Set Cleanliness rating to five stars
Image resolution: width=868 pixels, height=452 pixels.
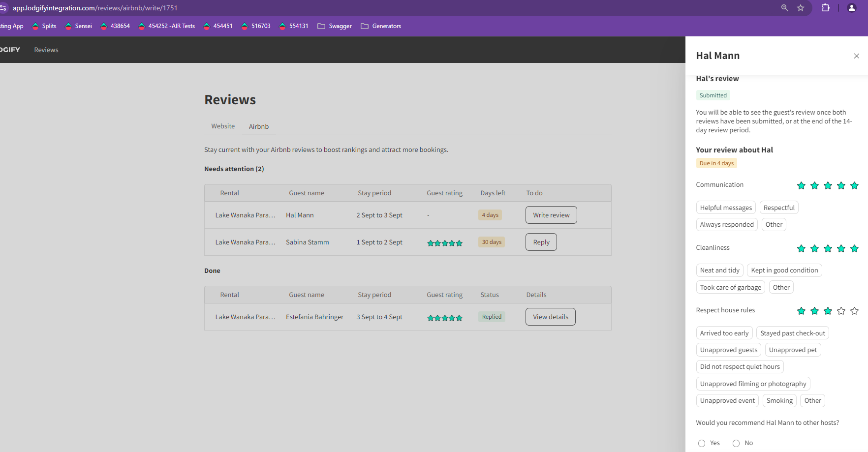coord(854,248)
